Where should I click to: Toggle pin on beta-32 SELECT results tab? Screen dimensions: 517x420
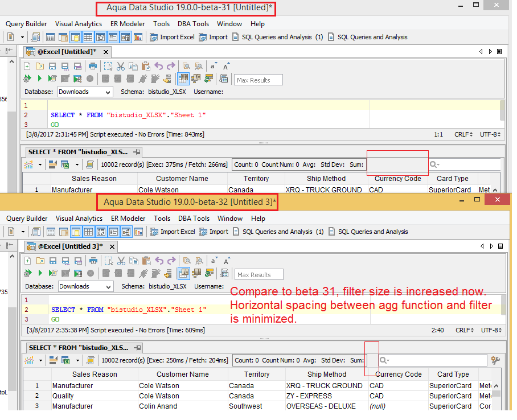tap(137, 348)
